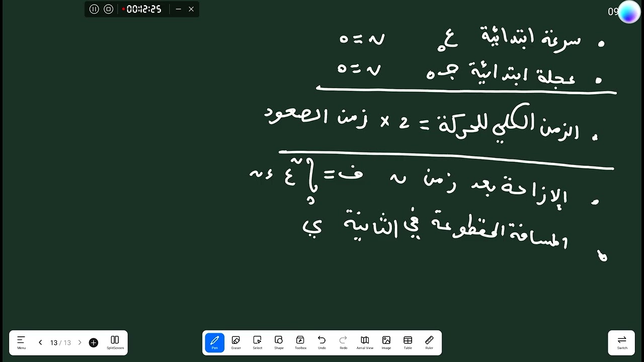Open the Shape tool
The width and height of the screenshot is (644, 362).
coord(279,342)
